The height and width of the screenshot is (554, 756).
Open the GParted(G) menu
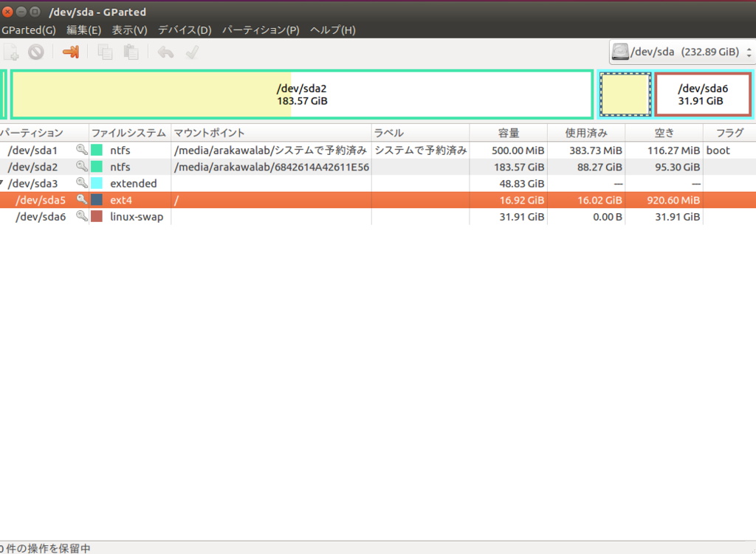point(29,30)
